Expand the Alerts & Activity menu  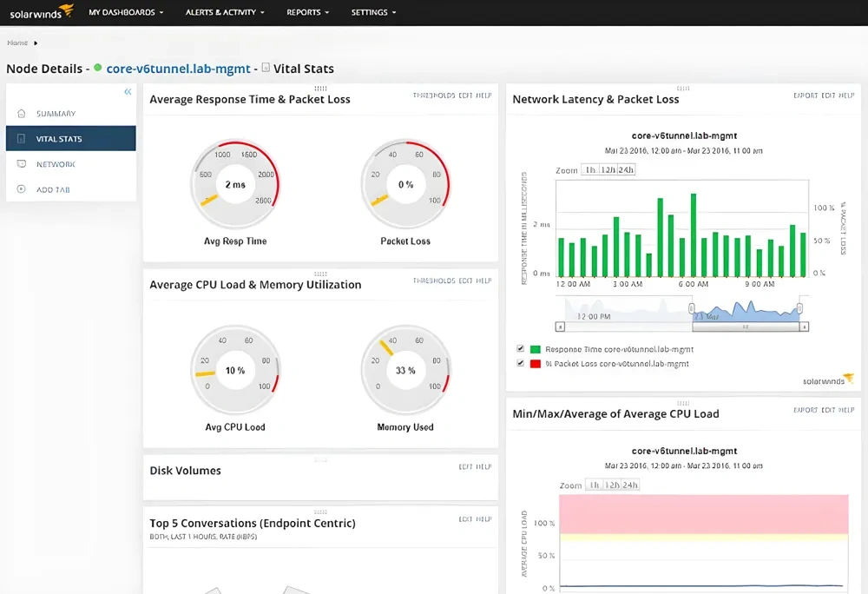tap(225, 12)
